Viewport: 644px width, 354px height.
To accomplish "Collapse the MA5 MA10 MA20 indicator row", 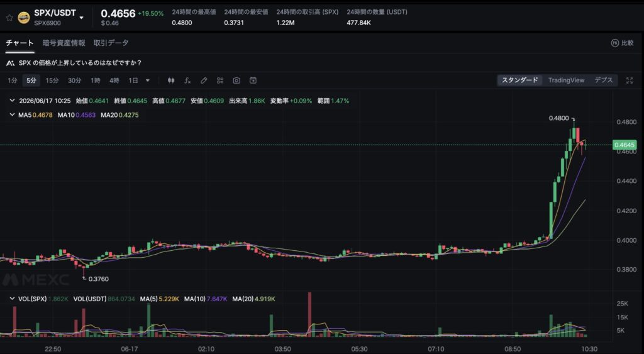I will point(12,115).
